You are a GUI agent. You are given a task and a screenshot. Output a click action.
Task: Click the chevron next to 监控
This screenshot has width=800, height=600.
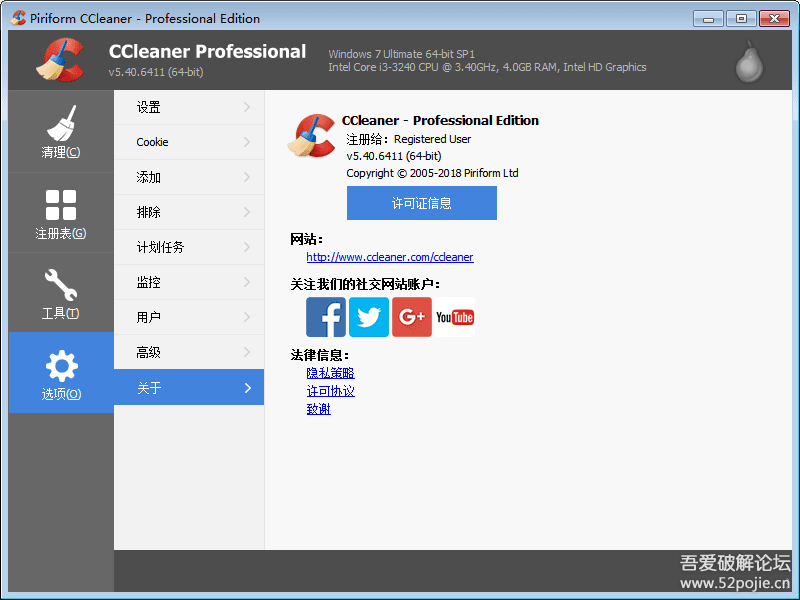[247, 282]
